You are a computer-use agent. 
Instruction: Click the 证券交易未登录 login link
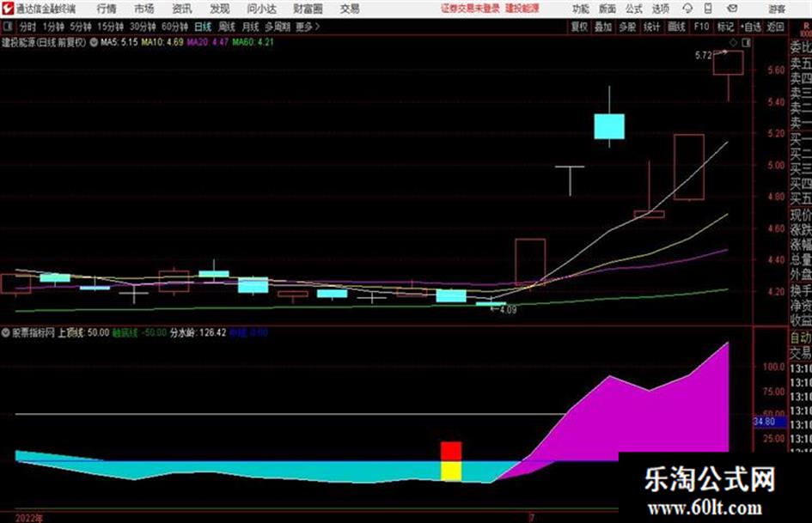click(470, 9)
